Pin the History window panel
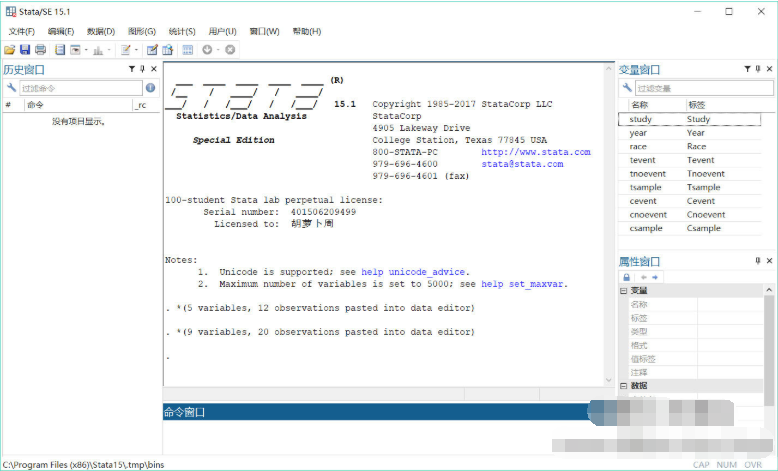The height and width of the screenshot is (471, 778). 142,69
